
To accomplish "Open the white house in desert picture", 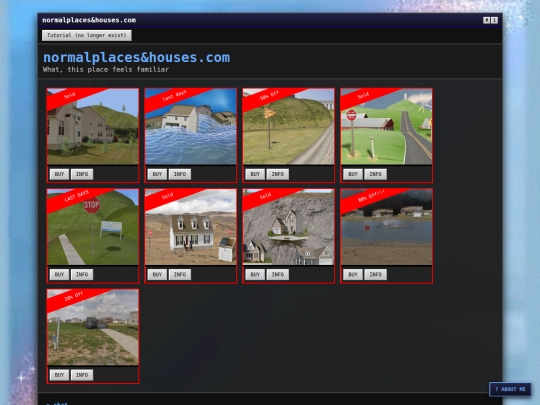I will [x=191, y=227].
